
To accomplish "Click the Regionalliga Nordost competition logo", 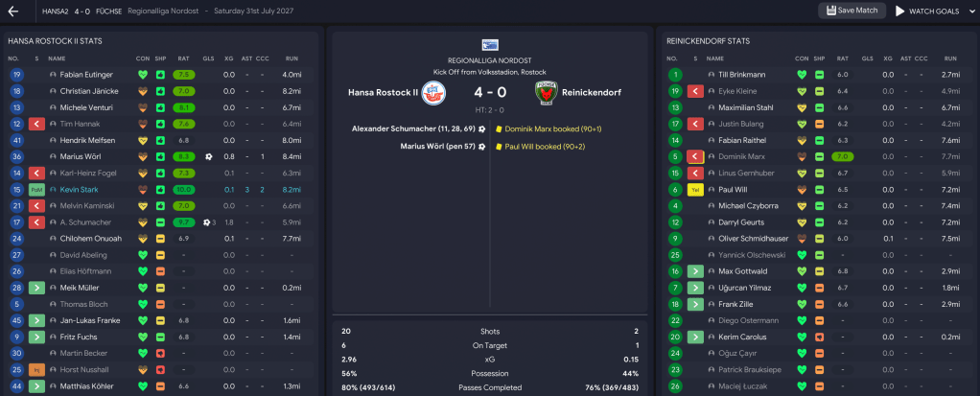I will click(x=489, y=44).
